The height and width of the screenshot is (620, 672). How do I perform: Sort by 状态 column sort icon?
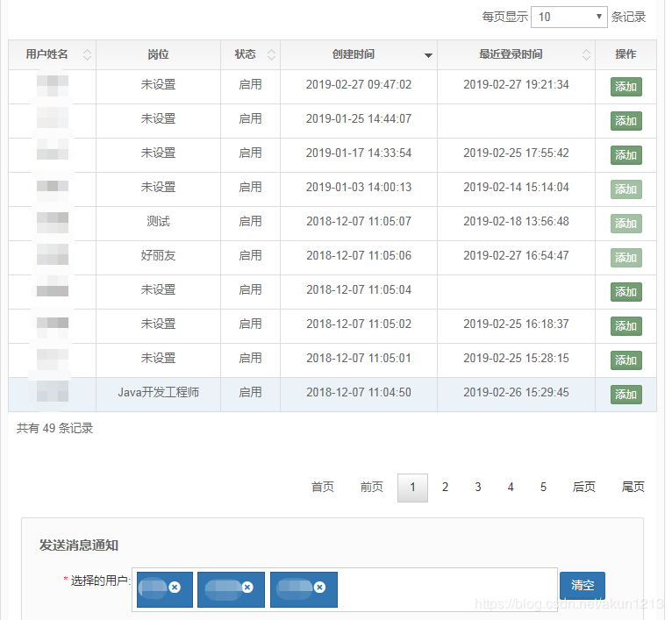tap(271, 55)
